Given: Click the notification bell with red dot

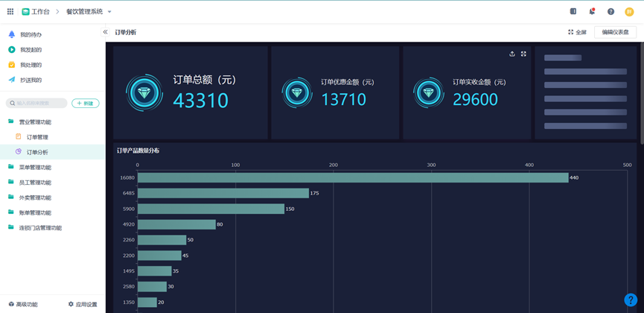Looking at the screenshot, I should click(x=592, y=11).
